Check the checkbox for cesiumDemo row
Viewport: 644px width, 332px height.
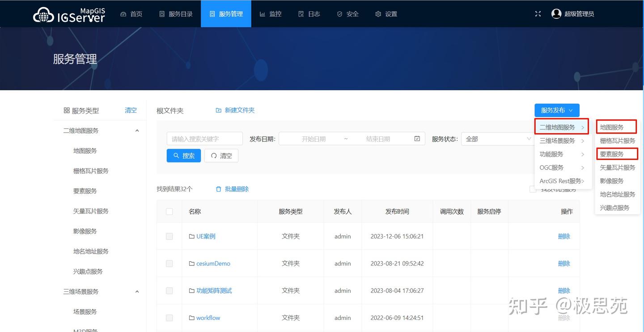tap(169, 263)
